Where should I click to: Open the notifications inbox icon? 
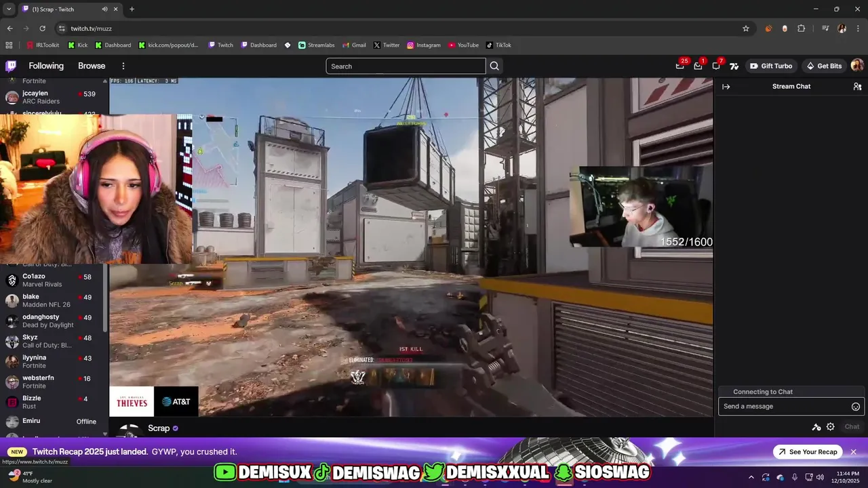698,66
